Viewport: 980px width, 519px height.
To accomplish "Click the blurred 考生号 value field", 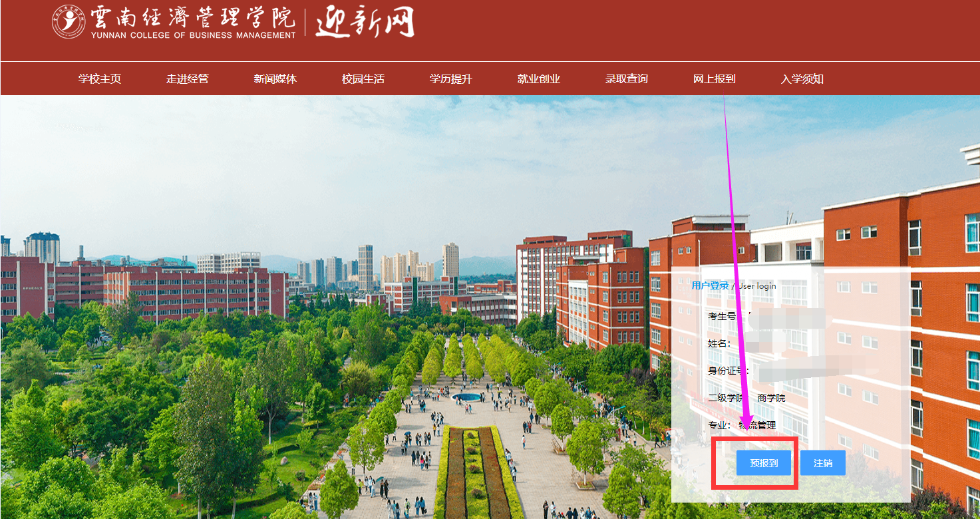I will click(x=785, y=317).
